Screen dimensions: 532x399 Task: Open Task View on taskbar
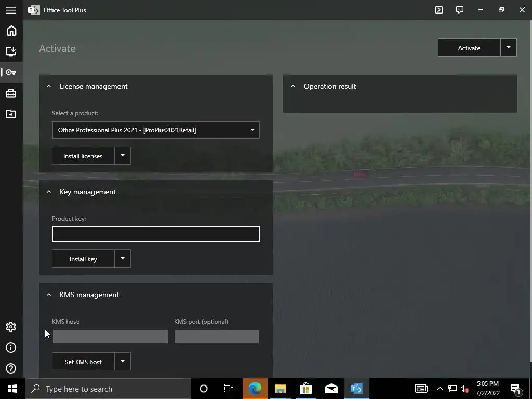pyautogui.click(x=229, y=389)
